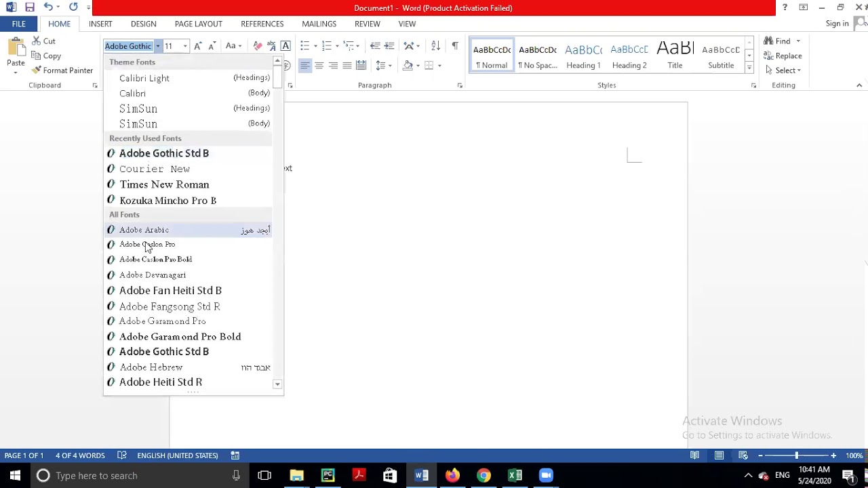
Task: Switch to the DESIGN tab
Action: pos(143,24)
